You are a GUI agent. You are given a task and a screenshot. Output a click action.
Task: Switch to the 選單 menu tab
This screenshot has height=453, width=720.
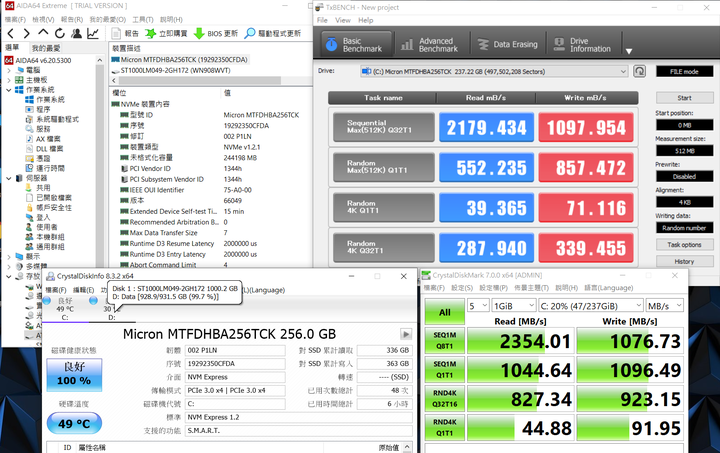coord(12,47)
